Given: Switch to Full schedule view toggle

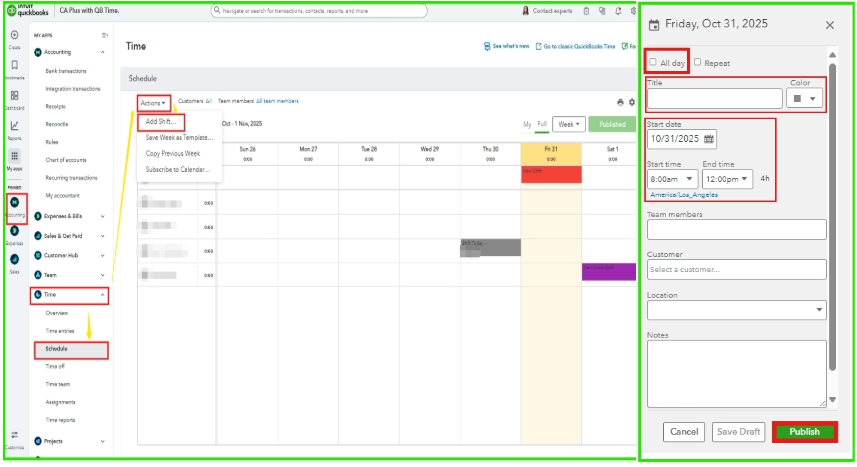Looking at the screenshot, I should pyautogui.click(x=542, y=124).
